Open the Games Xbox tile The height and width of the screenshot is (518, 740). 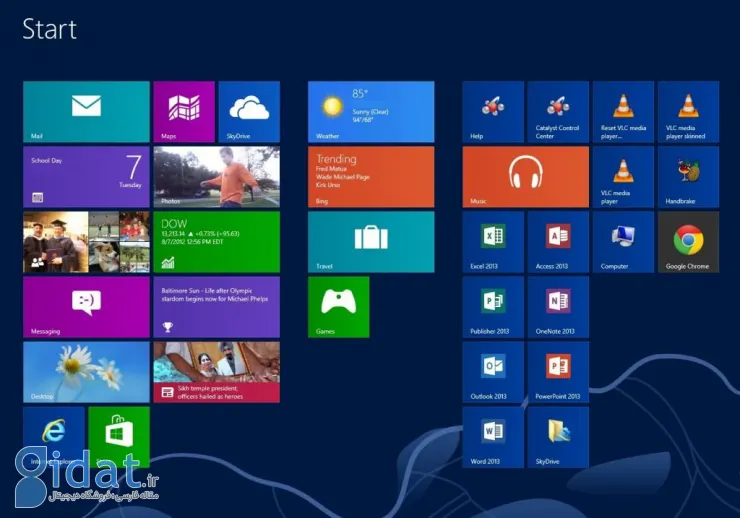pyautogui.click(x=338, y=307)
